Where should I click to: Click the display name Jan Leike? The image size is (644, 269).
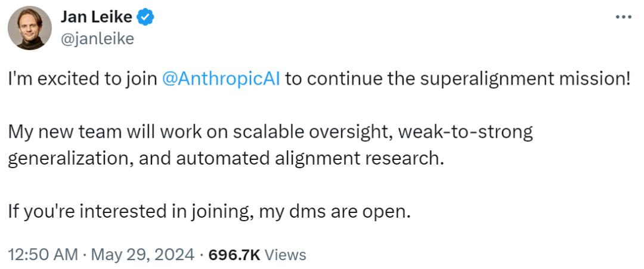(97, 18)
